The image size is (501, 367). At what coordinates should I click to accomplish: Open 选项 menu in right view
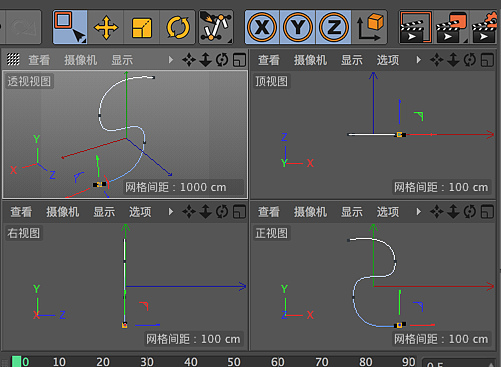click(140, 212)
